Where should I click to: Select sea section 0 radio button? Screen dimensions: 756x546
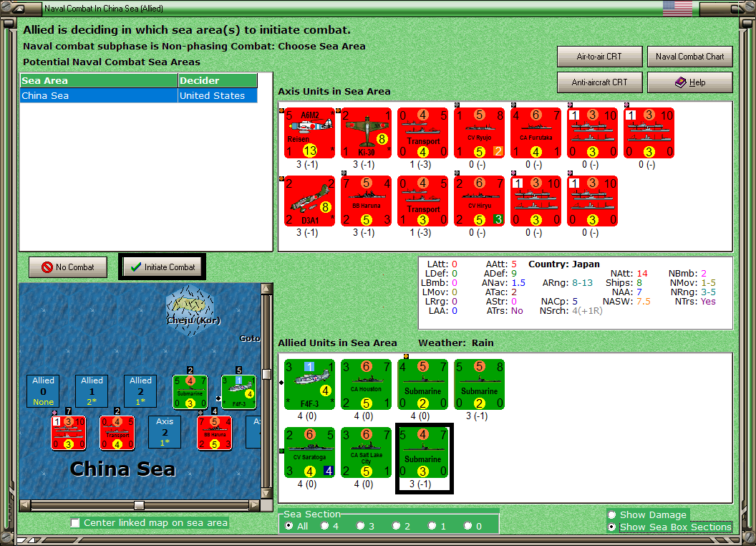[x=467, y=526]
